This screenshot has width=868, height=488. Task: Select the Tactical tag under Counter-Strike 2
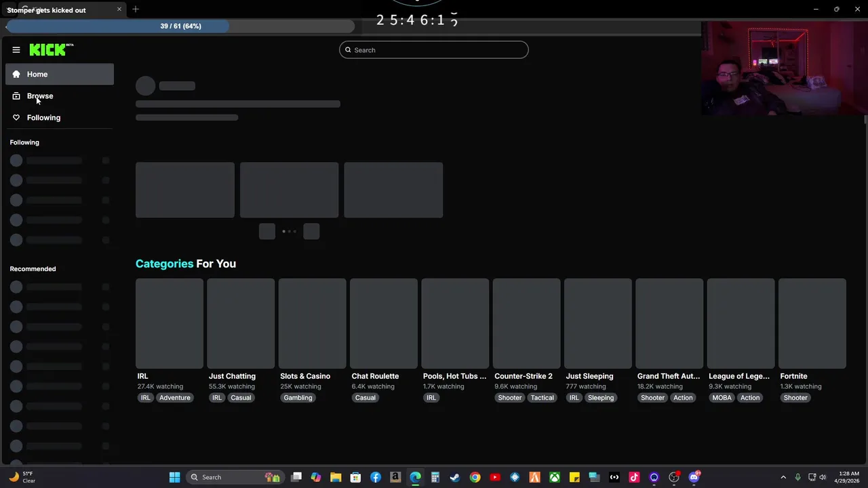542,398
